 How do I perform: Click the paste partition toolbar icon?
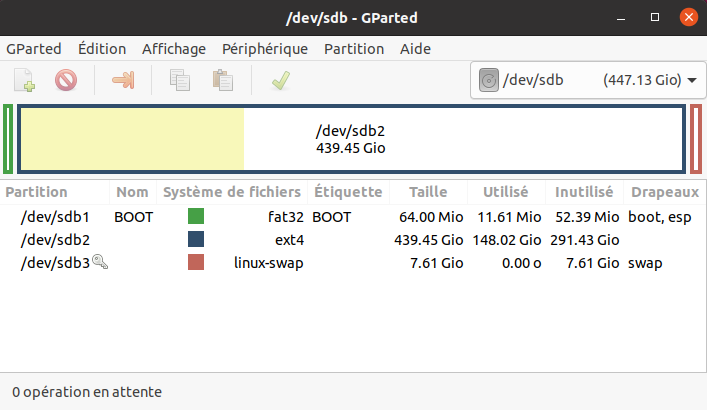click(x=223, y=80)
